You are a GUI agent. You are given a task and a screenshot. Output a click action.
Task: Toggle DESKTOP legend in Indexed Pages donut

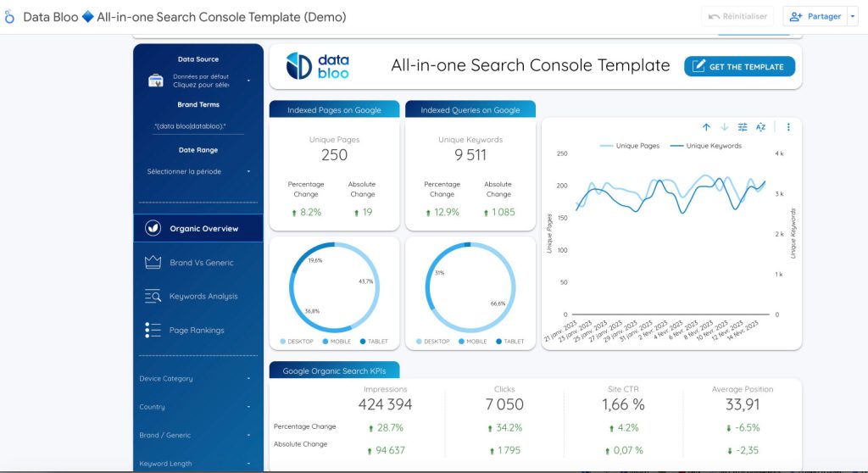(x=297, y=342)
